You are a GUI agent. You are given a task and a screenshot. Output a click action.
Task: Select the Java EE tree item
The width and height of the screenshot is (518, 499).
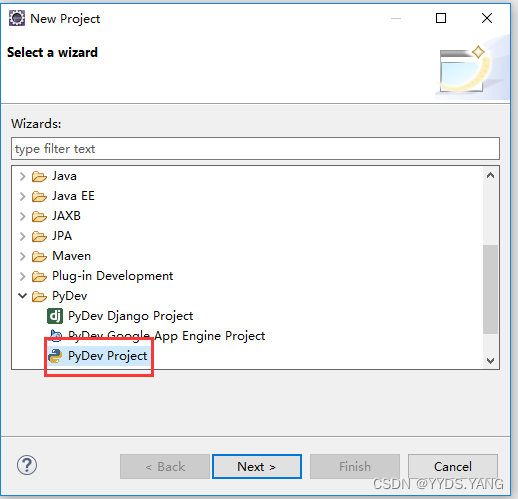point(73,196)
